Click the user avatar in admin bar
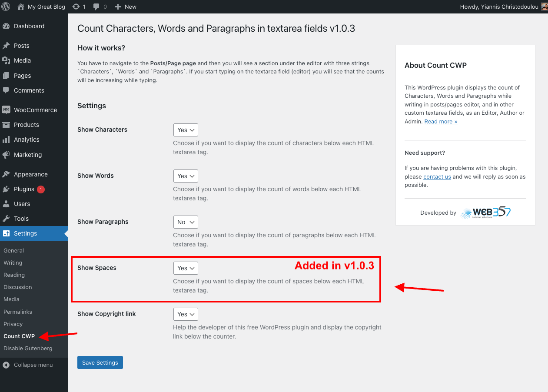The height and width of the screenshot is (392, 548). [544, 7]
